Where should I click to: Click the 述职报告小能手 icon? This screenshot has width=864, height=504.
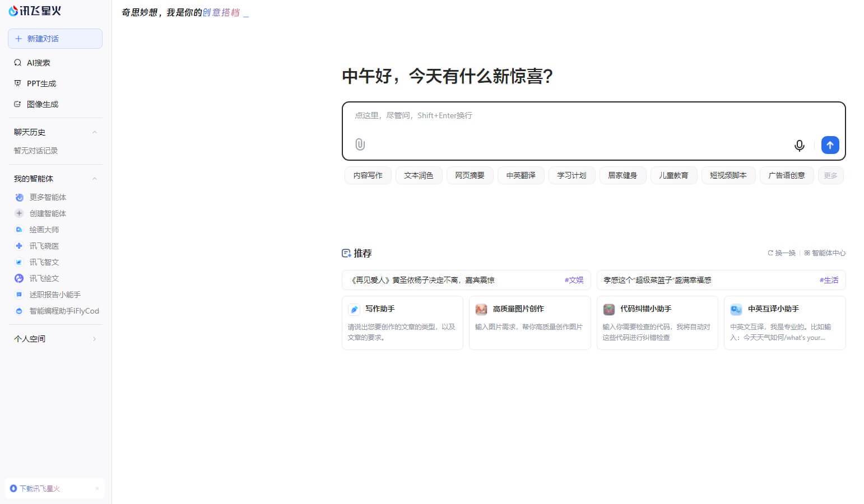pyautogui.click(x=19, y=295)
